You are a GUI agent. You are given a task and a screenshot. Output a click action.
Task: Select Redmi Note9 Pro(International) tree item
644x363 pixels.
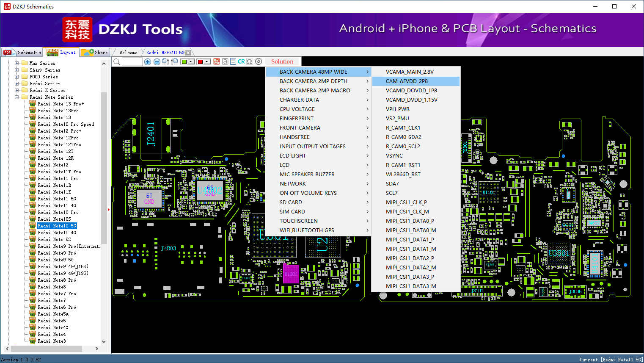click(x=69, y=246)
